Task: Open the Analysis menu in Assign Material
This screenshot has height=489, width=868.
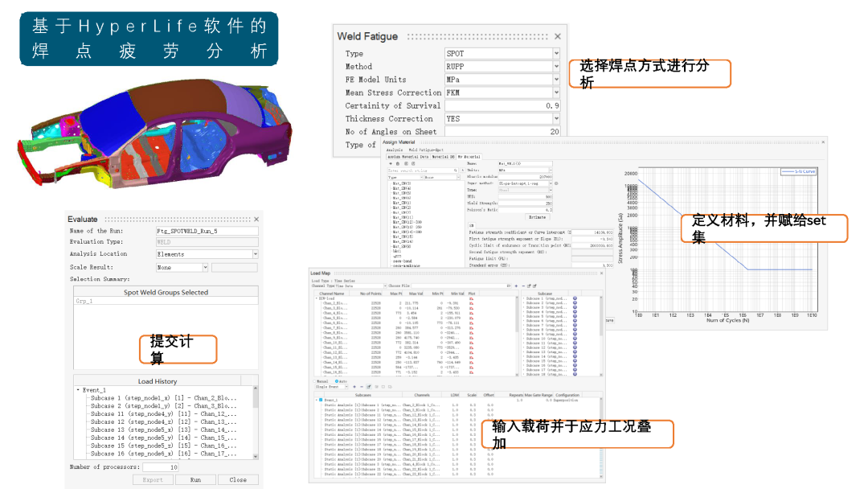Action: click(x=395, y=150)
